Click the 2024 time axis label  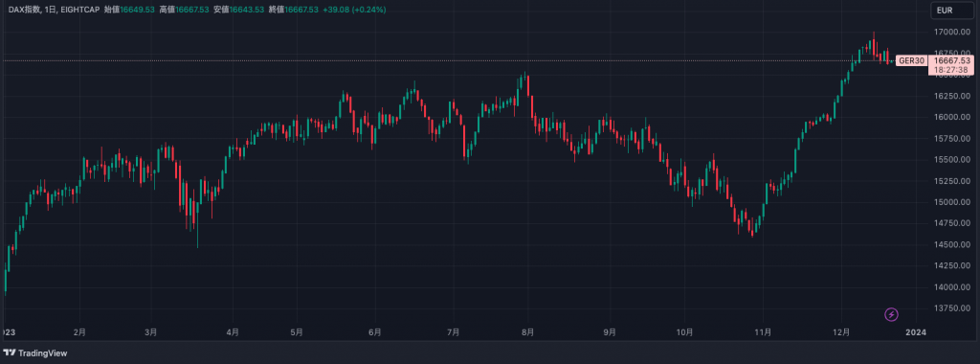tap(916, 332)
